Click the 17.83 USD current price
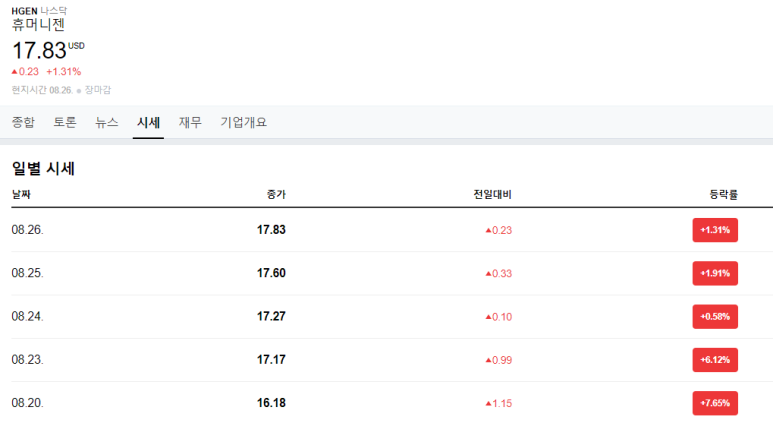The image size is (773, 423). click(x=48, y=50)
